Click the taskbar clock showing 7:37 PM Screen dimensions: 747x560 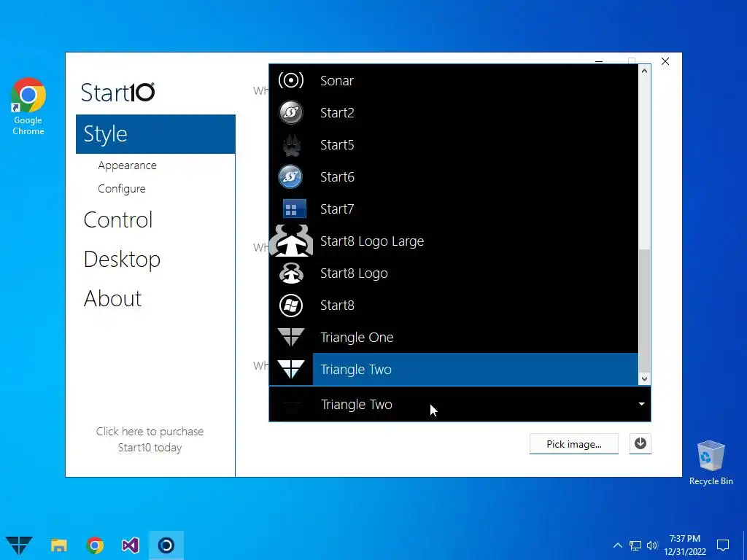(x=684, y=545)
